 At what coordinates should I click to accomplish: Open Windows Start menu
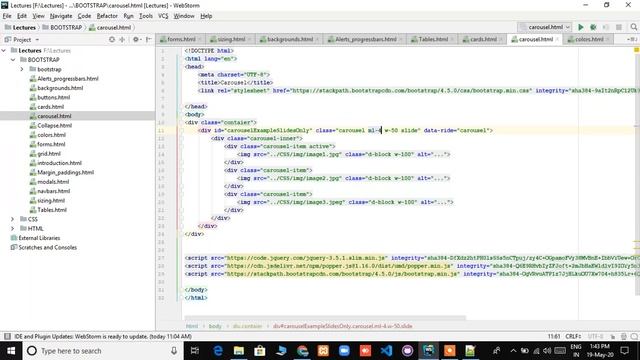click(11, 351)
